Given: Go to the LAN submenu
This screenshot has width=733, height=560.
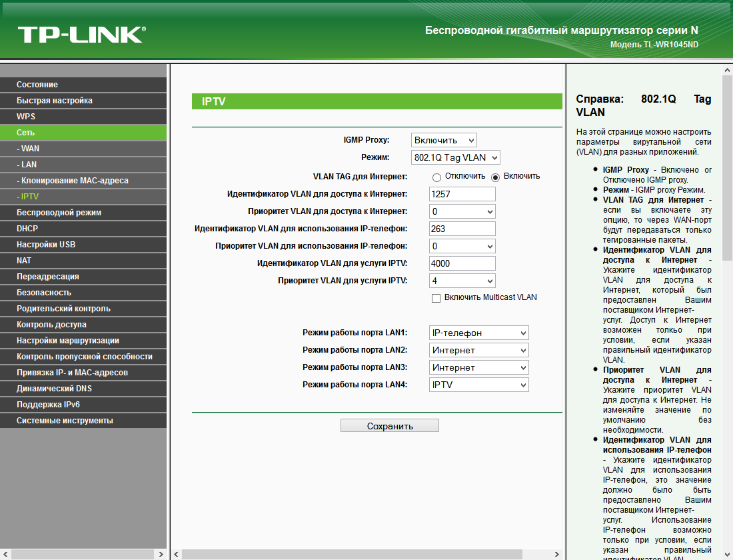Looking at the screenshot, I should (83, 165).
